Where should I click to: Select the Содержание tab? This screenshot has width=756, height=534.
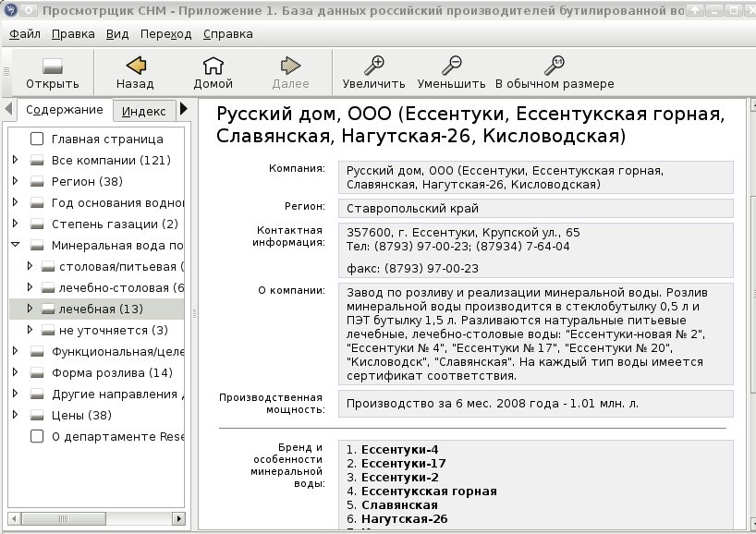pyautogui.click(x=65, y=110)
